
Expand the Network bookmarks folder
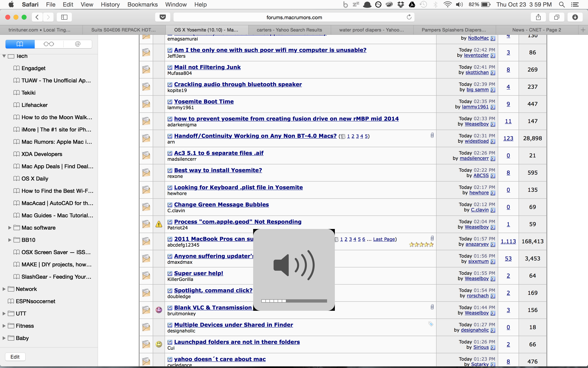[4, 289]
